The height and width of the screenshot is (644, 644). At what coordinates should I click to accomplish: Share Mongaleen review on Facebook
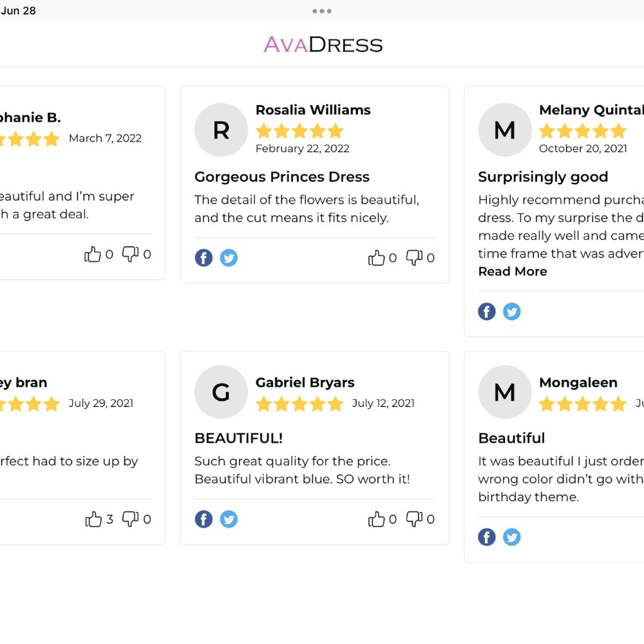point(487,537)
